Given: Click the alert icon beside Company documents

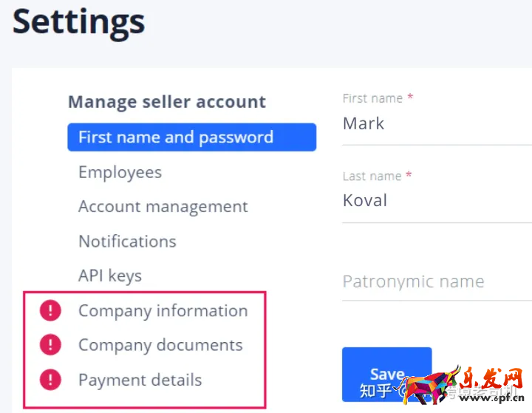Looking at the screenshot, I should point(50,345).
